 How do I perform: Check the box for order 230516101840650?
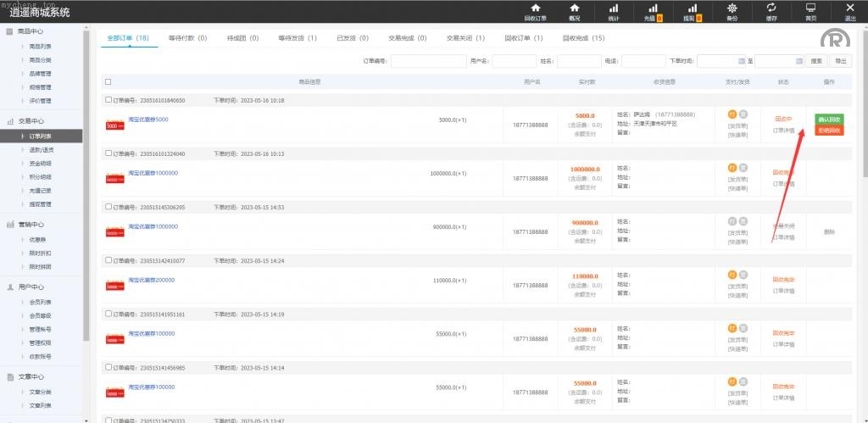tap(108, 100)
